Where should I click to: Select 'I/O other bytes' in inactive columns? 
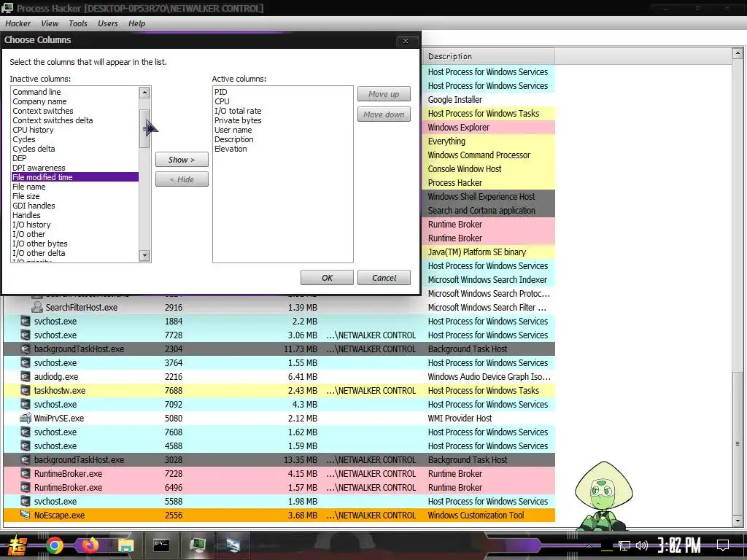(40, 244)
